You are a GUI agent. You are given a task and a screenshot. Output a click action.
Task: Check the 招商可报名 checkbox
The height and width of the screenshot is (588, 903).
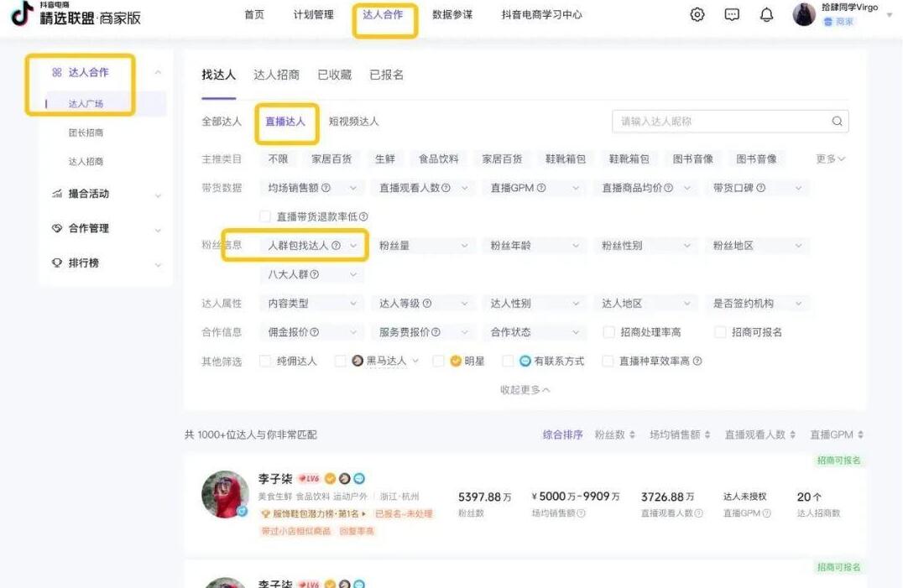720,332
